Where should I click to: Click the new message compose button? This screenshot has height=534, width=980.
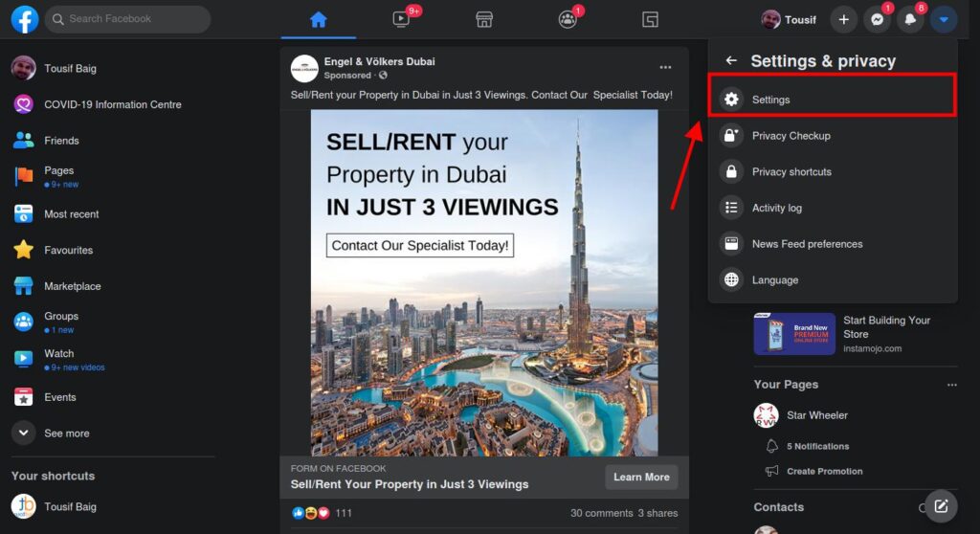click(942, 506)
